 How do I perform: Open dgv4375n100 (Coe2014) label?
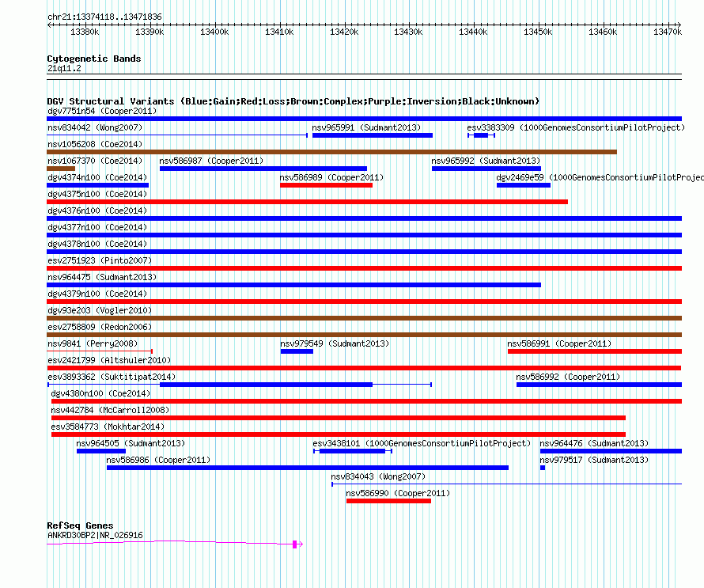pyautogui.click(x=97, y=194)
